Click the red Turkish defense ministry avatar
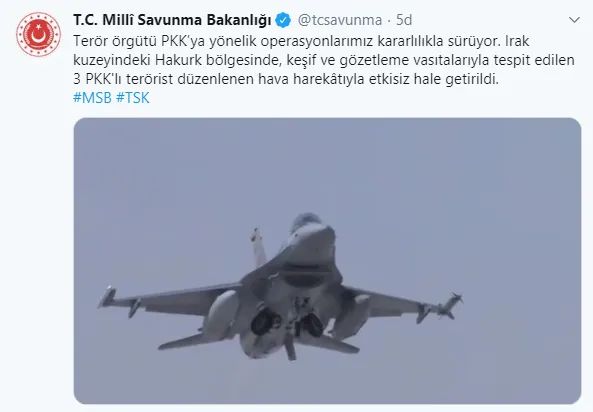Screen dimensions: 593x412 (38, 34)
